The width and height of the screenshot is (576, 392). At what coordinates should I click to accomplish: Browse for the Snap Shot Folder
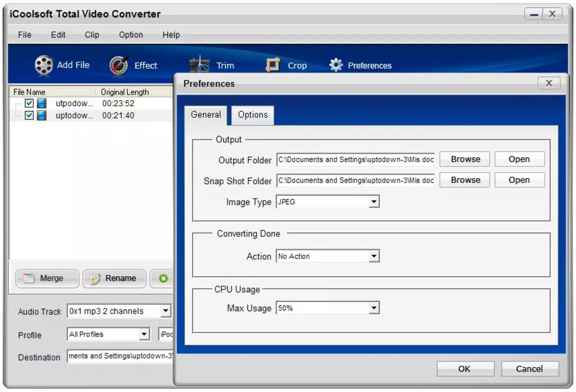tap(465, 180)
